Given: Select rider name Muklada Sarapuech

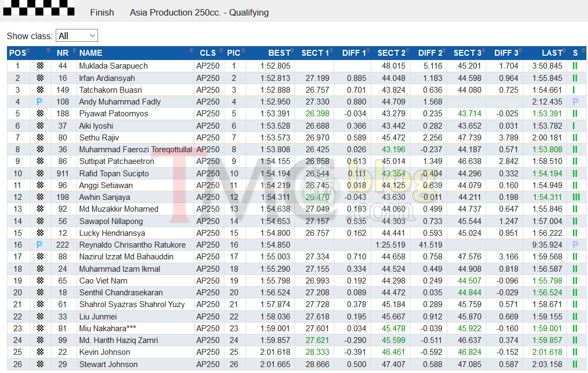Looking at the screenshot, I should 113,66.
